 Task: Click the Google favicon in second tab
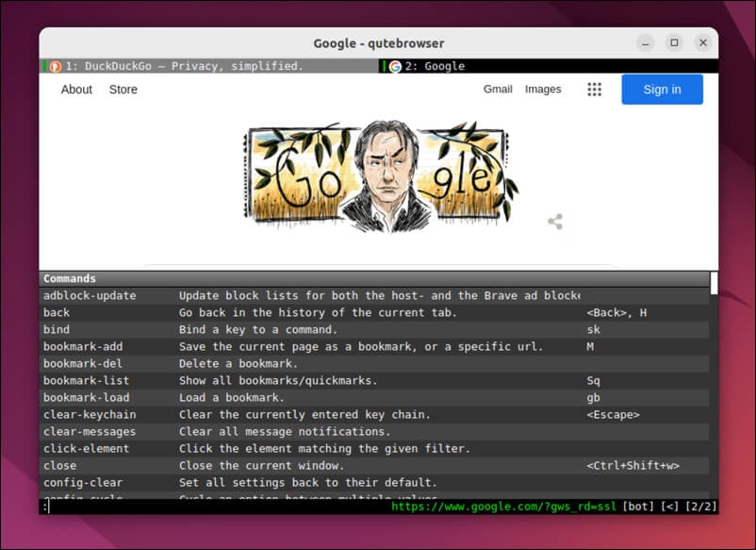click(395, 66)
